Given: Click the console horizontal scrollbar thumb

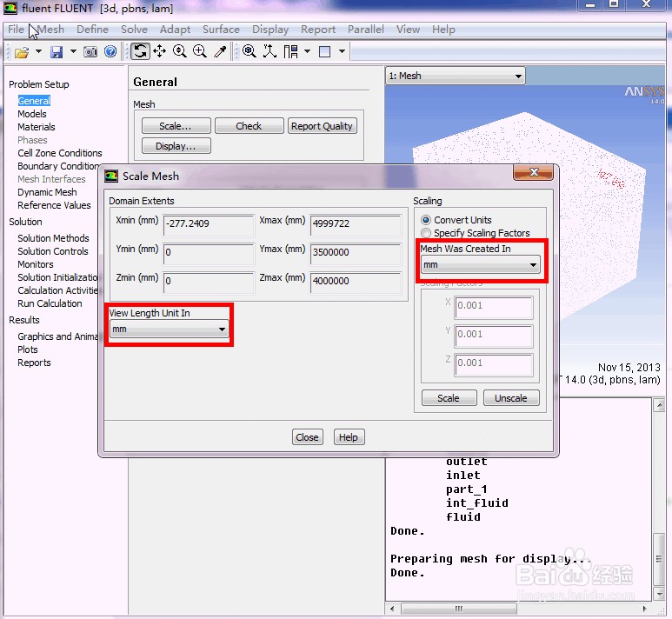Looking at the screenshot, I should coord(458,609).
